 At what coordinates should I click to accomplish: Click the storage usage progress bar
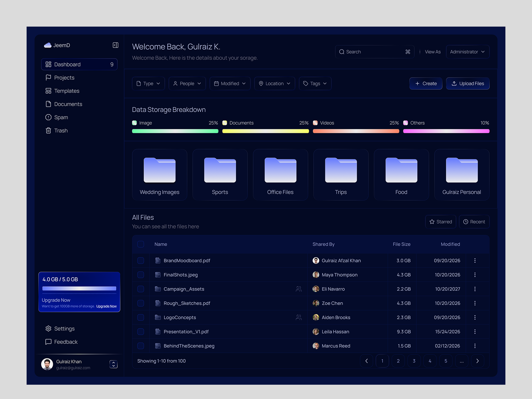[79, 289]
